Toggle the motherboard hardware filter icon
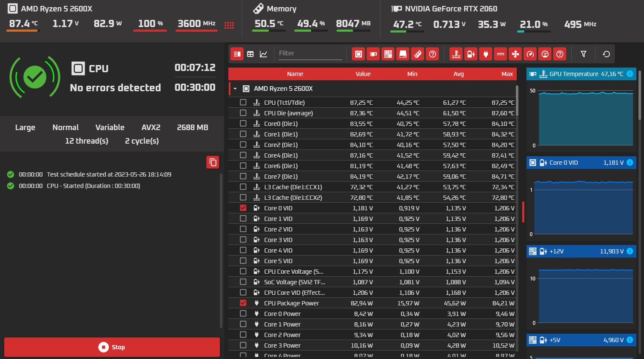The image size is (644, 359). click(388, 54)
